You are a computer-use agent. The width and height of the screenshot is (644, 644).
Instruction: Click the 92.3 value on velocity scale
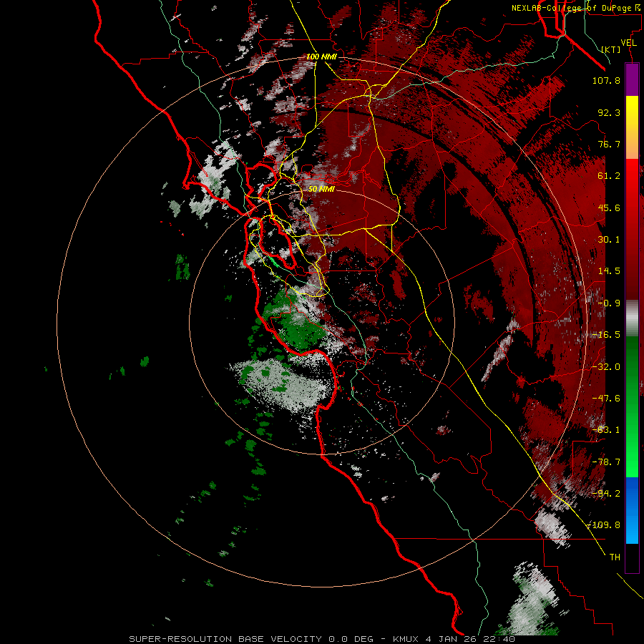pyautogui.click(x=609, y=112)
